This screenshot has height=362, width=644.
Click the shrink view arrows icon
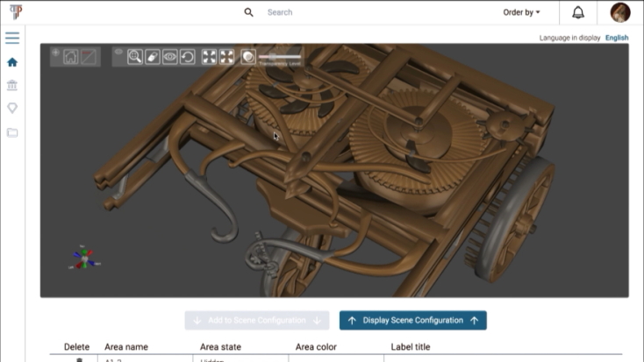pyautogui.click(x=226, y=56)
